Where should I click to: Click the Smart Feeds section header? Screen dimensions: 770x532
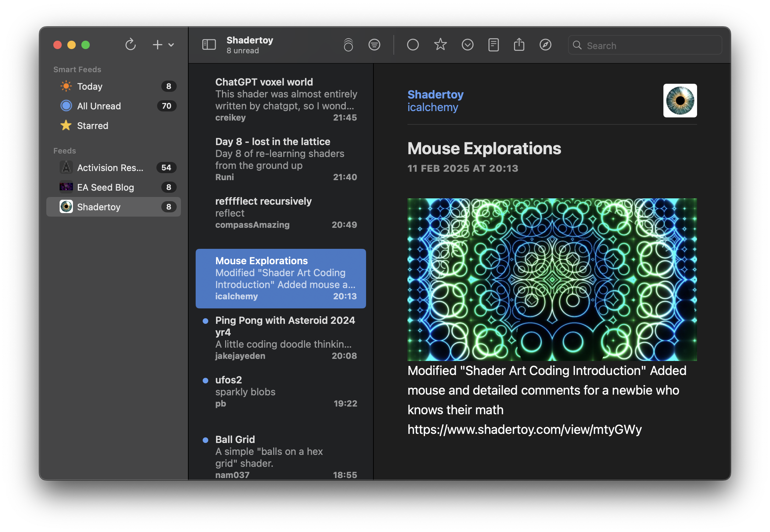point(77,69)
